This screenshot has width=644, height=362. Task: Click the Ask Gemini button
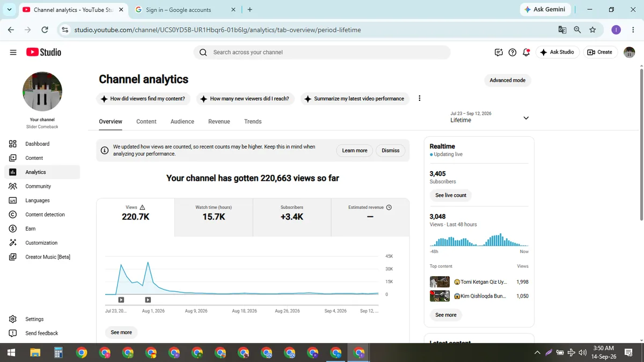coord(546,10)
